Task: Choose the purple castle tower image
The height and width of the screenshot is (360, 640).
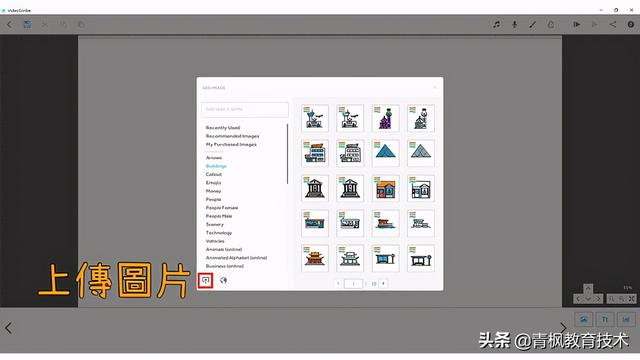Action: [385, 118]
